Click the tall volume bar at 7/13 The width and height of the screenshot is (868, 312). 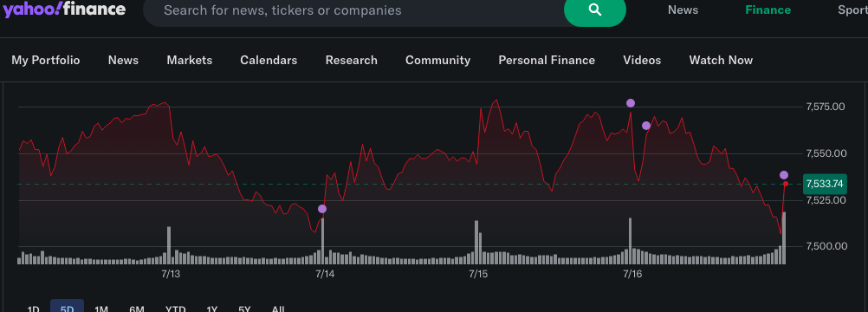click(x=169, y=245)
